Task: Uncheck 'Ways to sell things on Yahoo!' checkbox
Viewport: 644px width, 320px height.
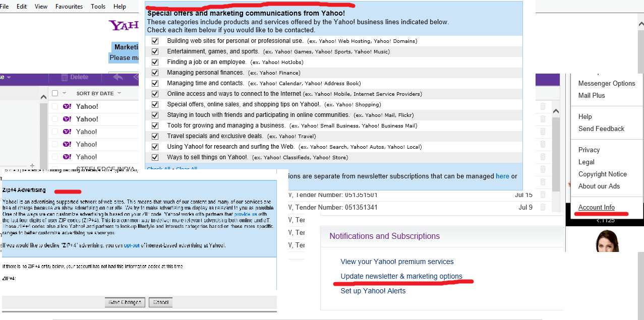Action: (155, 157)
